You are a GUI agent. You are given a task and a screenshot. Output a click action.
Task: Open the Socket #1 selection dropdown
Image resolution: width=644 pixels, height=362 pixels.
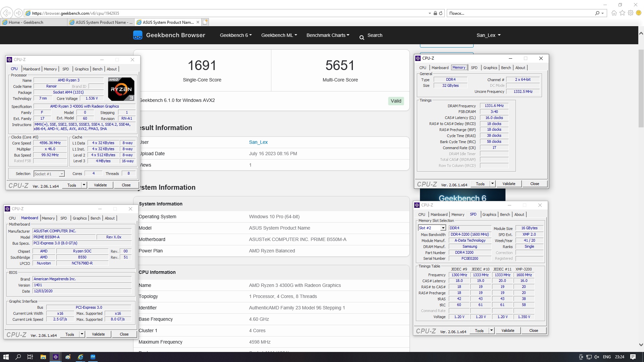(x=62, y=174)
